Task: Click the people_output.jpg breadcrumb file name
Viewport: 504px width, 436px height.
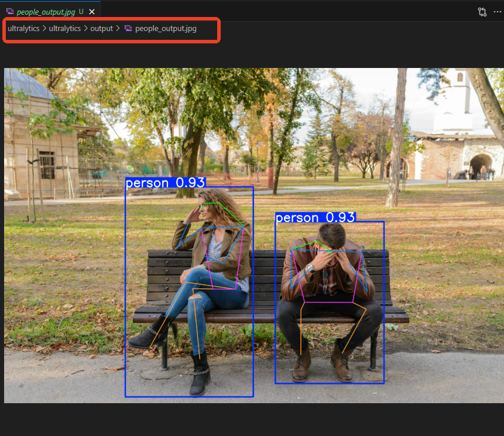Action: (166, 29)
